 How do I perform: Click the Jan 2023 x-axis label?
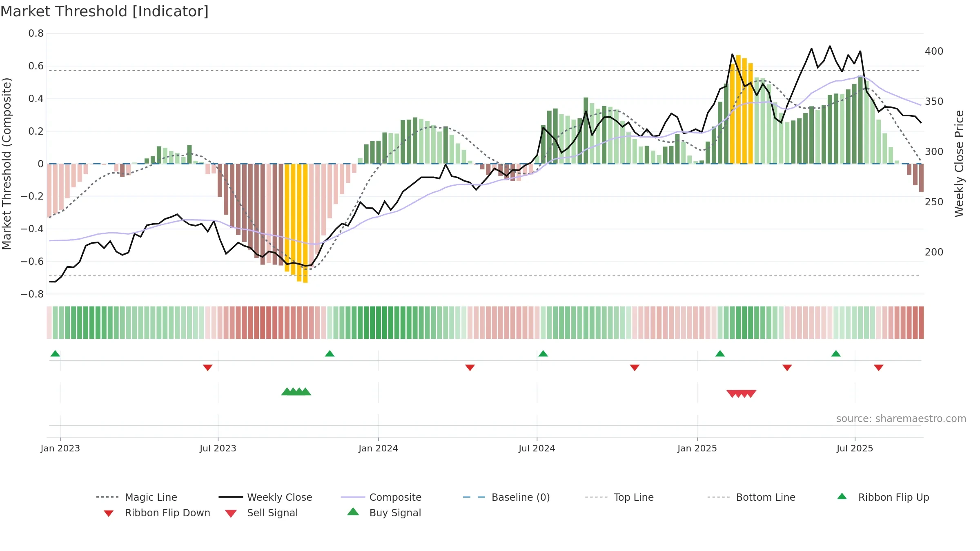coord(60,448)
